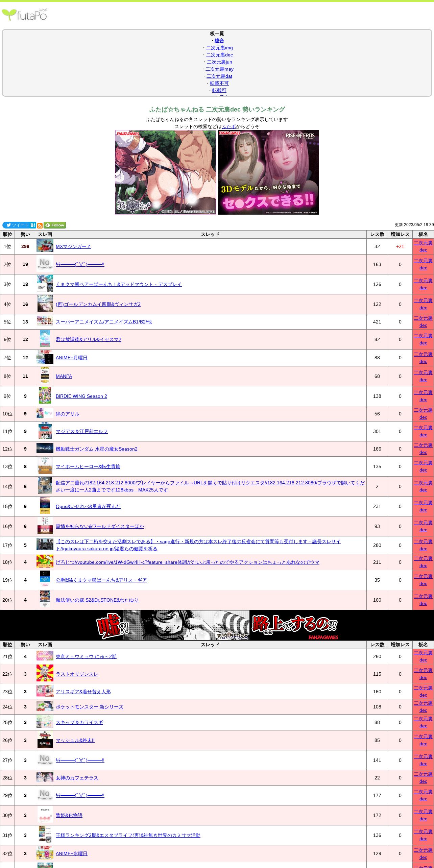Click the 更新:2023/05/2 19:39 timestamp
Image resolution: width=434 pixels, height=868 pixels.
(x=414, y=225)
